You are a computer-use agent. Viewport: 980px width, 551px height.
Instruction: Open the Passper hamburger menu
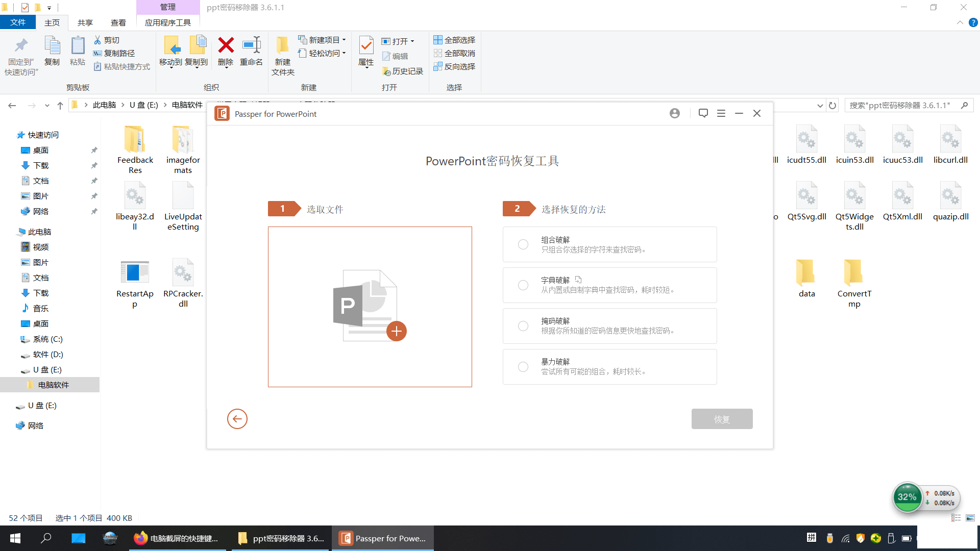click(721, 113)
